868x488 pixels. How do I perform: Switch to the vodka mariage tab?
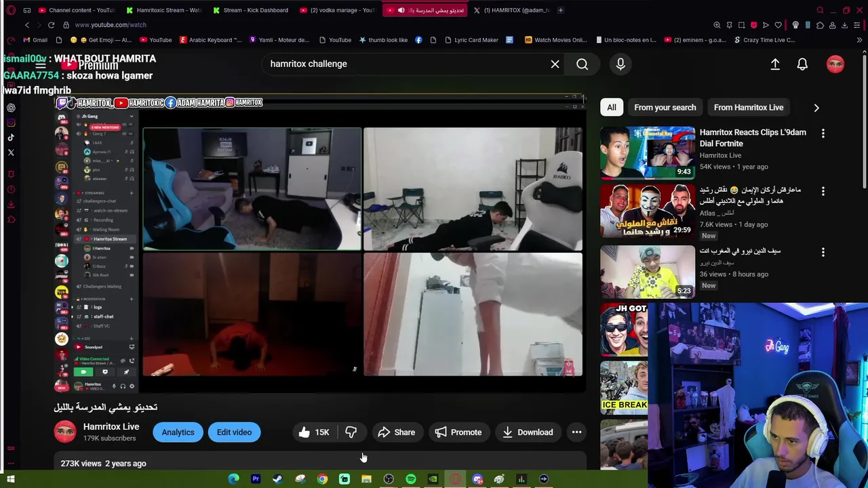coord(338,10)
